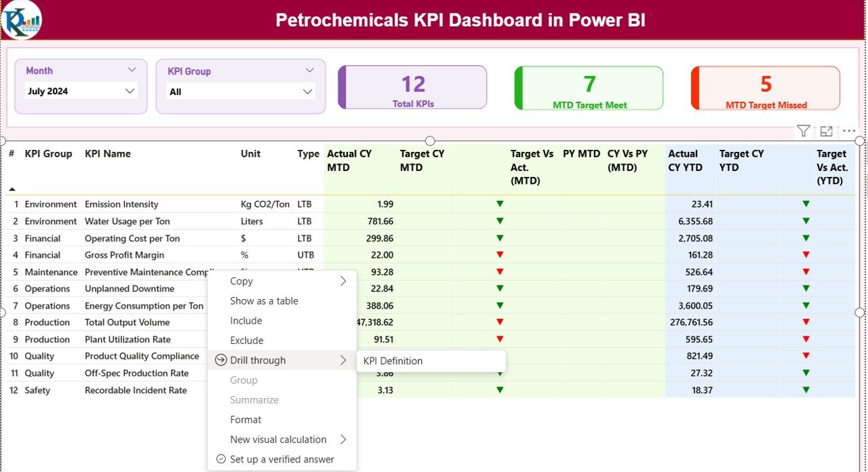Open focus mode for the KPI table visual
This screenshot has height=472, width=868.
[826, 131]
